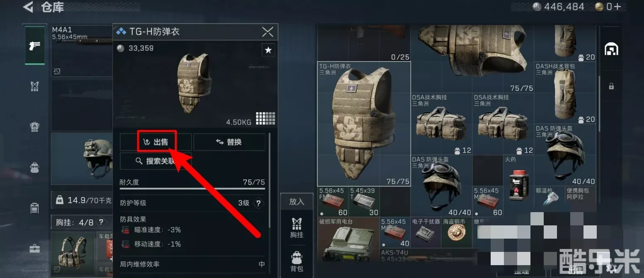
Task: Click the 替换 replace button
Action: pos(229,142)
